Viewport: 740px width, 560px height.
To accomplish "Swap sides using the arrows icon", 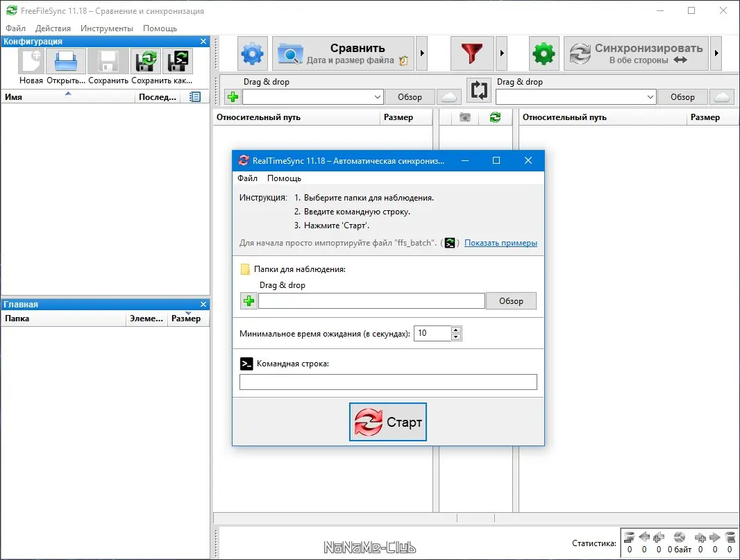I will 478,90.
